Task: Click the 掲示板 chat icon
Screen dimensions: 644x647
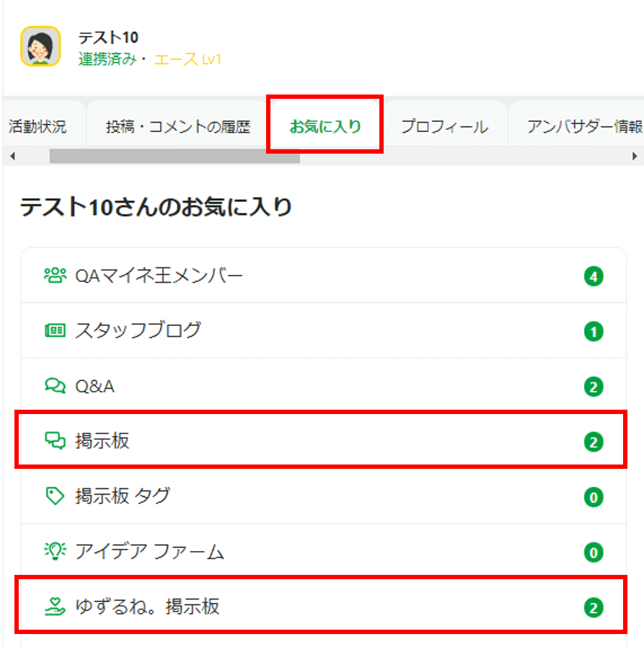Action: 55,441
